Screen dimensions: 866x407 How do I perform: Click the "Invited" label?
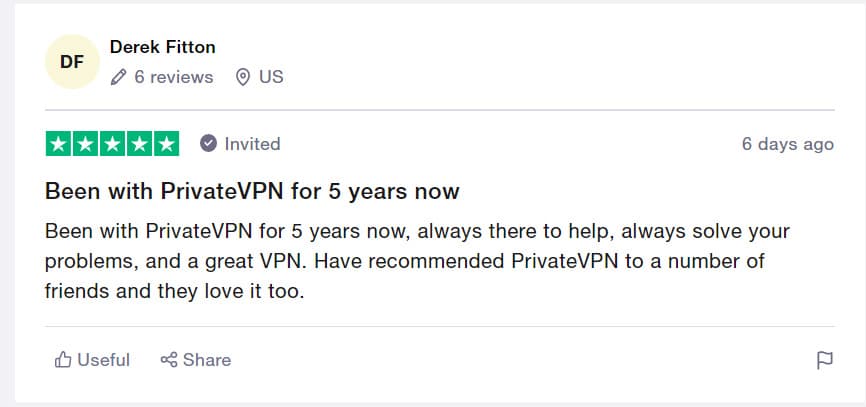pyautogui.click(x=252, y=144)
